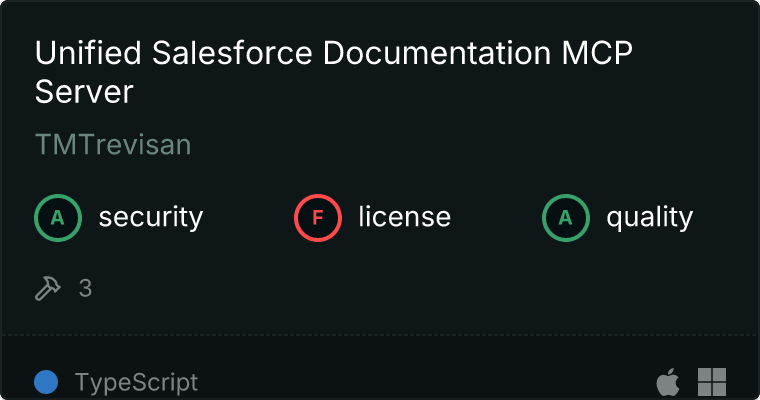Image resolution: width=760 pixels, height=400 pixels.
Task: Click the quality label text
Action: 649,217
